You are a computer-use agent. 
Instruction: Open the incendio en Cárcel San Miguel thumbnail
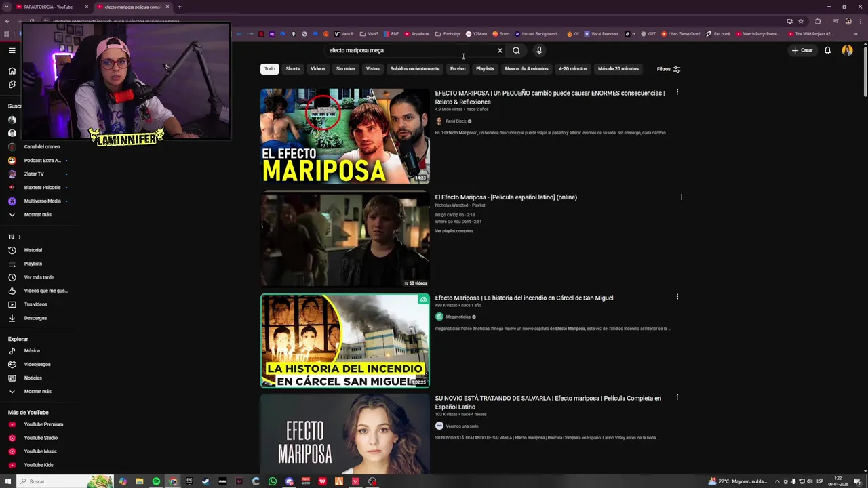[345, 340]
